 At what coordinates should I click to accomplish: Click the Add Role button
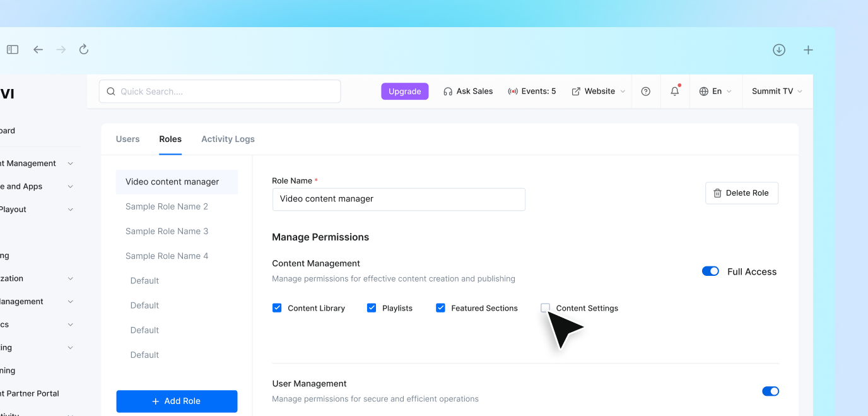point(177,401)
